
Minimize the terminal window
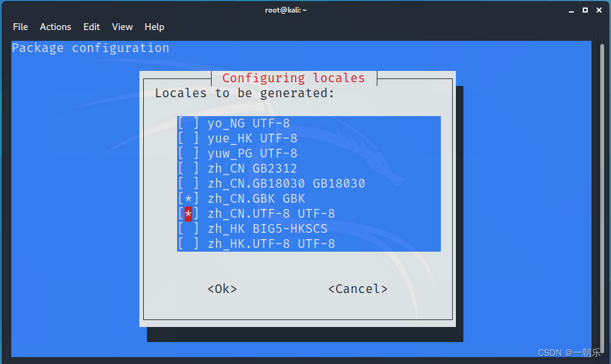[571, 10]
